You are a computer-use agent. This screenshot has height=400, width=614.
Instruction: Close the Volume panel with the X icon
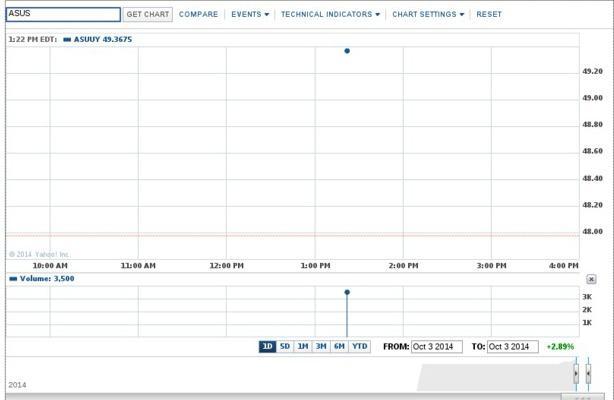pos(591,279)
